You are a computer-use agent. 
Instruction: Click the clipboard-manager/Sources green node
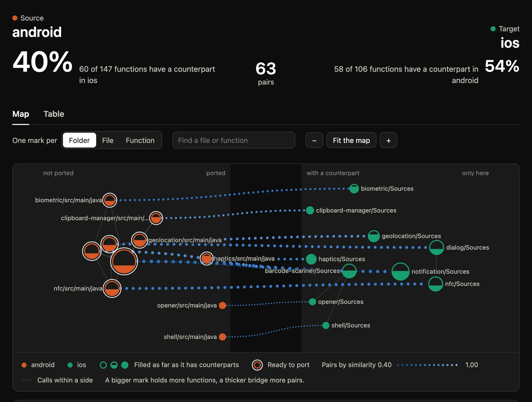tap(310, 211)
